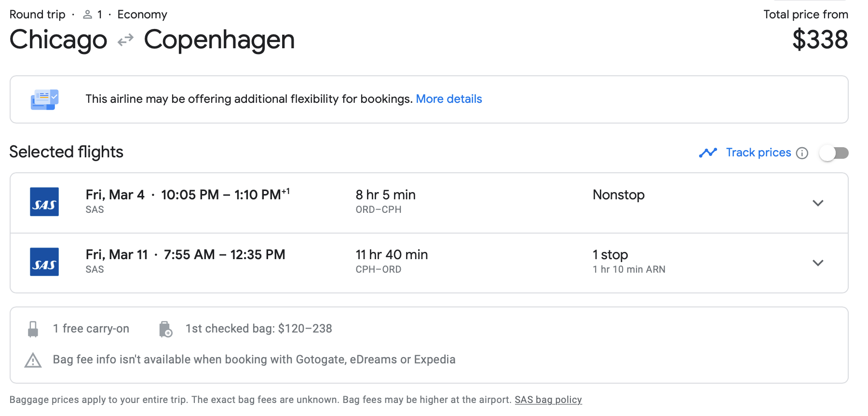The image size is (868, 416).
Task: Expand the Fri, Mar 11 return flight details
Action: point(817,263)
